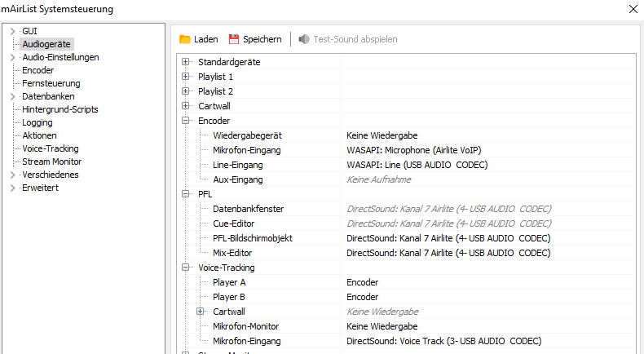The height and width of the screenshot is (354, 644).
Task: Expand the Standardgeräte node
Action: (186, 62)
